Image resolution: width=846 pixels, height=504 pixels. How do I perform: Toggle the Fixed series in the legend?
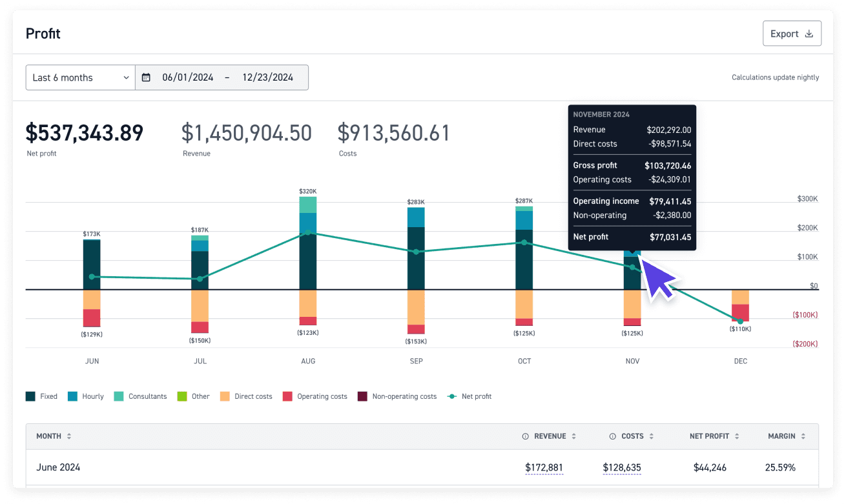[x=41, y=396]
